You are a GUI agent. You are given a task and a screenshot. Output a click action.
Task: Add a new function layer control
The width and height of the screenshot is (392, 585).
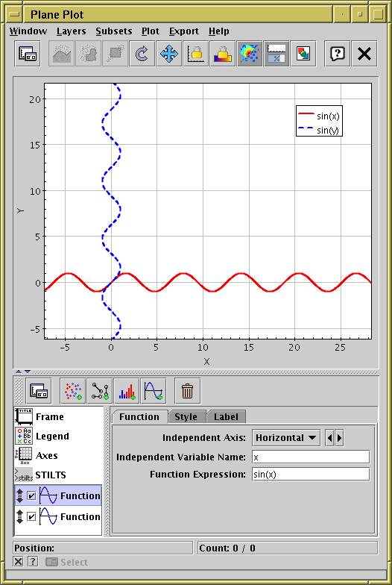154,391
